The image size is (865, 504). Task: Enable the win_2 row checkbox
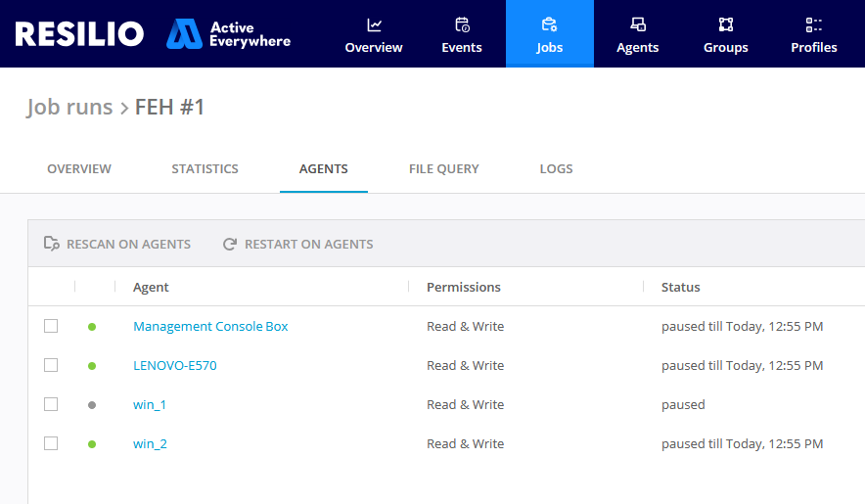click(51, 443)
